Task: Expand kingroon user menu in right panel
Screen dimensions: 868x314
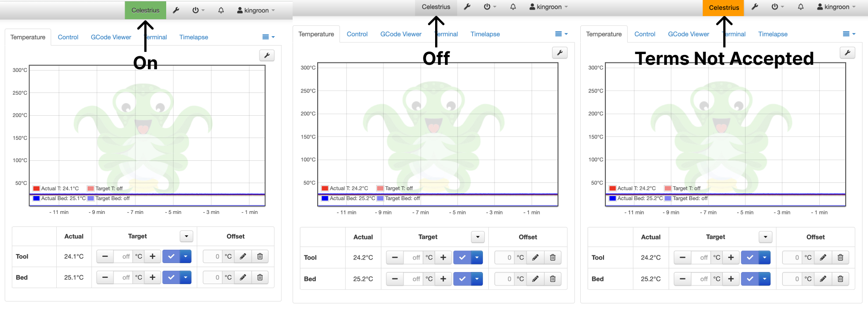Action: click(836, 7)
